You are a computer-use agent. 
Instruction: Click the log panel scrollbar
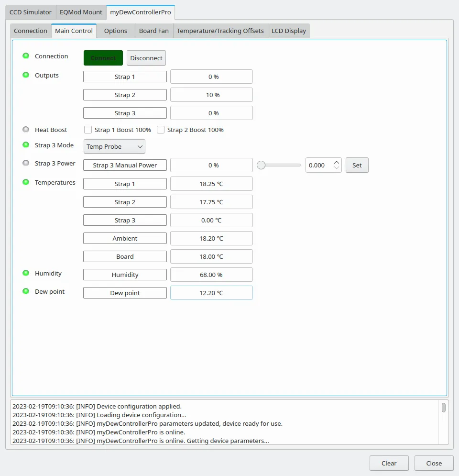(x=444, y=408)
